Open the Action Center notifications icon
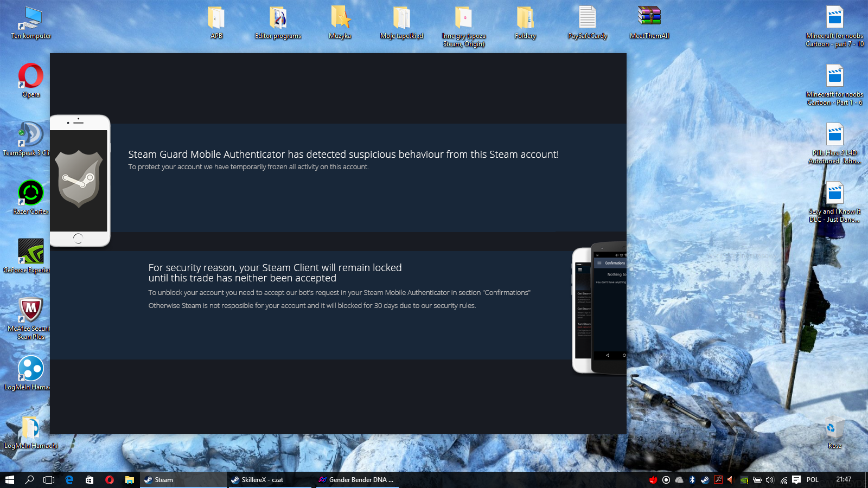 796,480
